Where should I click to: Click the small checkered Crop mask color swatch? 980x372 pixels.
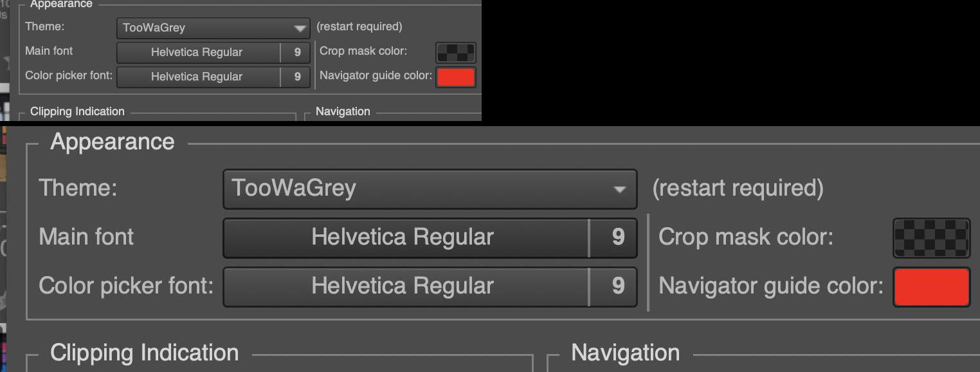(456, 52)
